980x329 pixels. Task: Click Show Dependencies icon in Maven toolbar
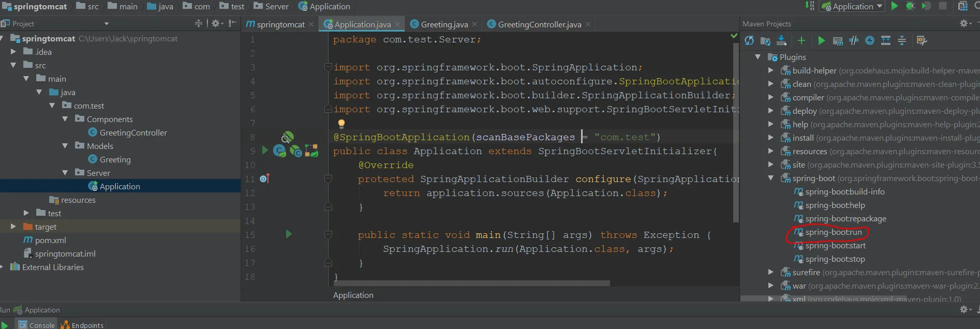coord(886,41)
